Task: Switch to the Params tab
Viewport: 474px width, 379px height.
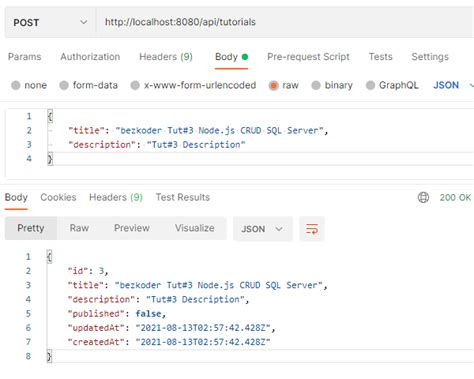Action: [x=25, y=57]
